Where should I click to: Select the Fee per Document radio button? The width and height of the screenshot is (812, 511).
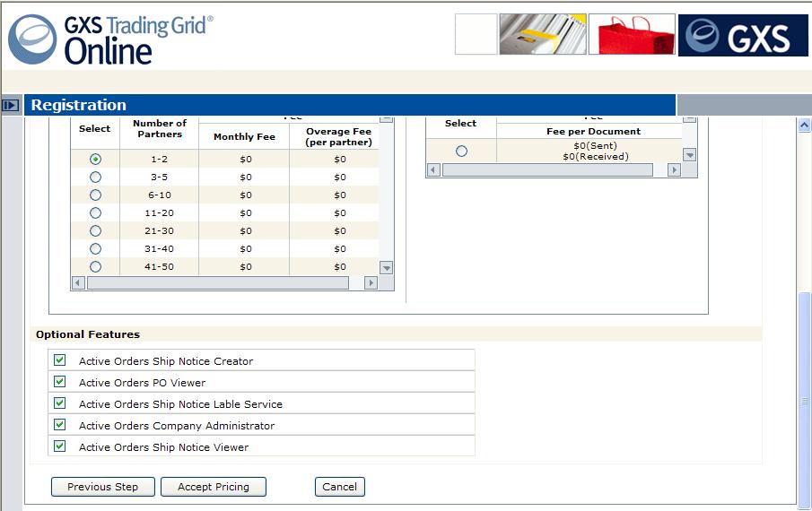pos(461,151)
